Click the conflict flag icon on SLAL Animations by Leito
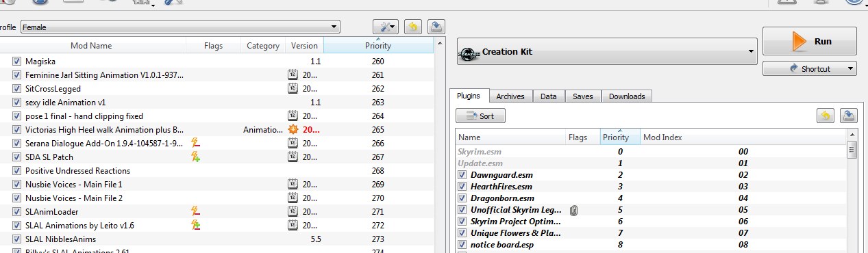 [195, 225]
